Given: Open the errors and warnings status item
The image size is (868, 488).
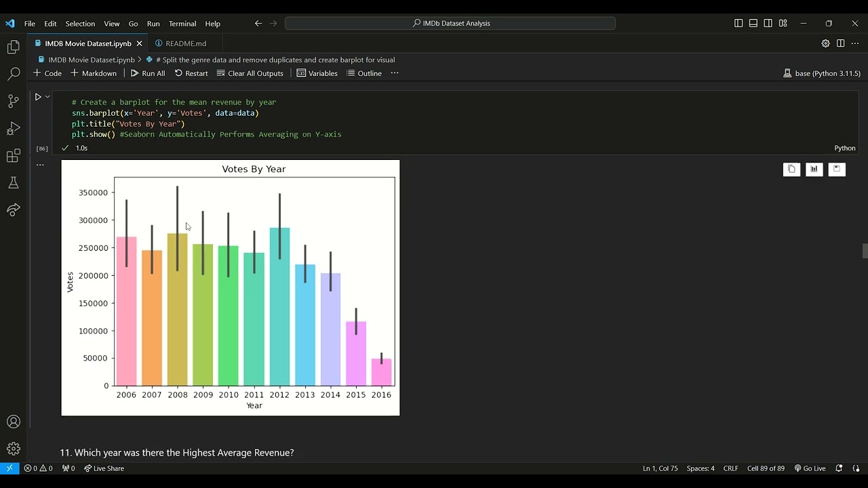Looking at the screenshot, I should [39, 468].
